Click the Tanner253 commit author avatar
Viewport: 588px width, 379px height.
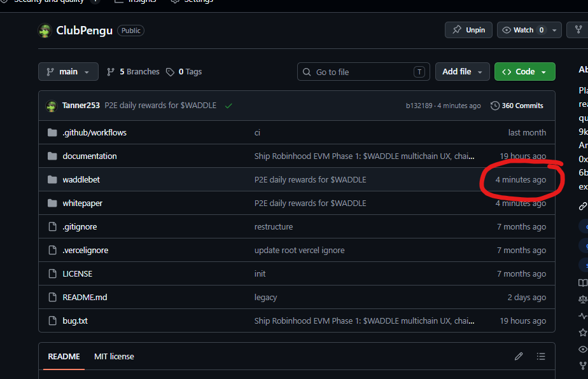point(52,106)
